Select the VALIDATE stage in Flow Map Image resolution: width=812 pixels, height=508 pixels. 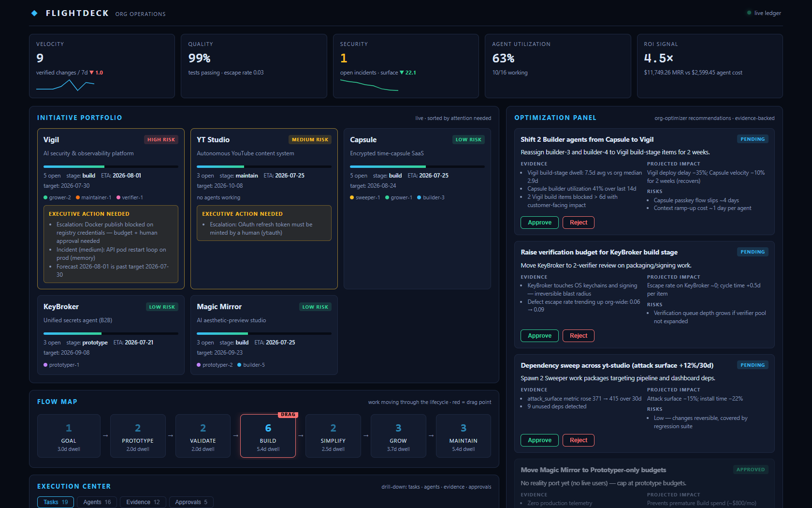[203, 436]
